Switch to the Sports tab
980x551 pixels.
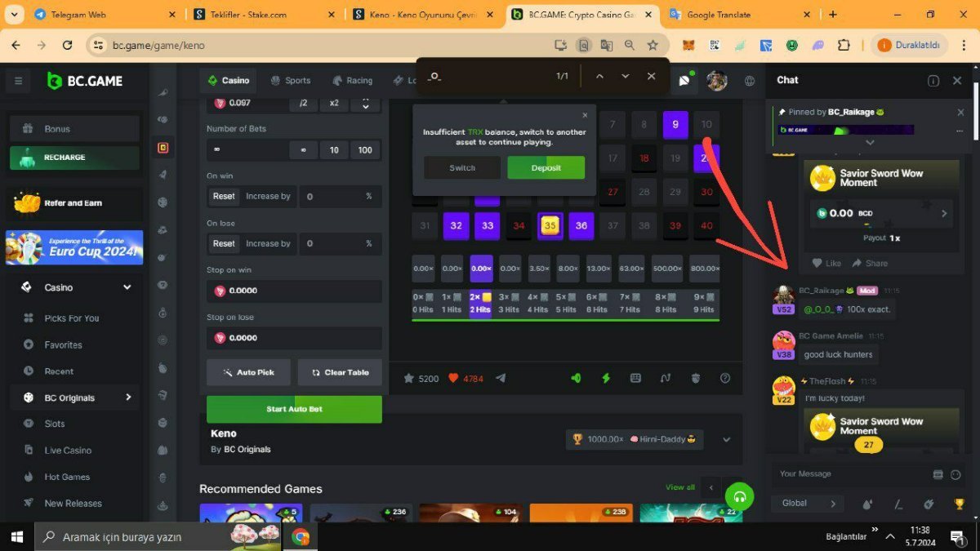pyautogui.click(x=291, y=80)
